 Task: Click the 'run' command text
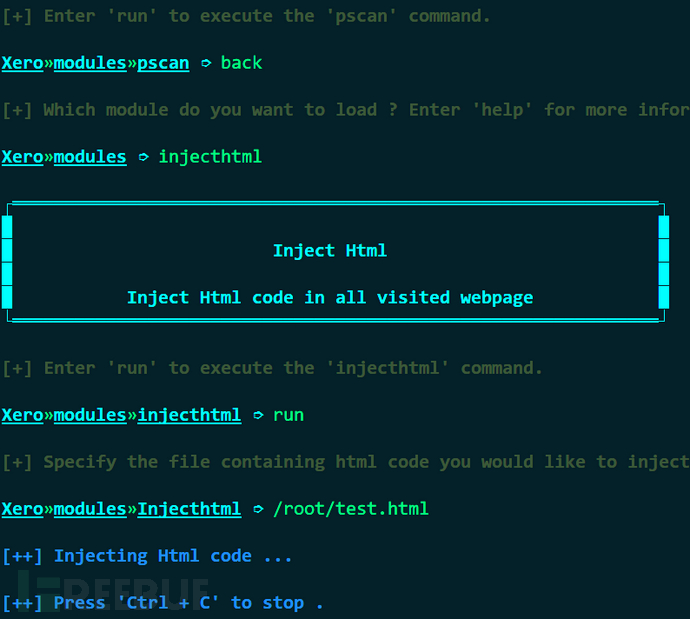click(288, 415)
